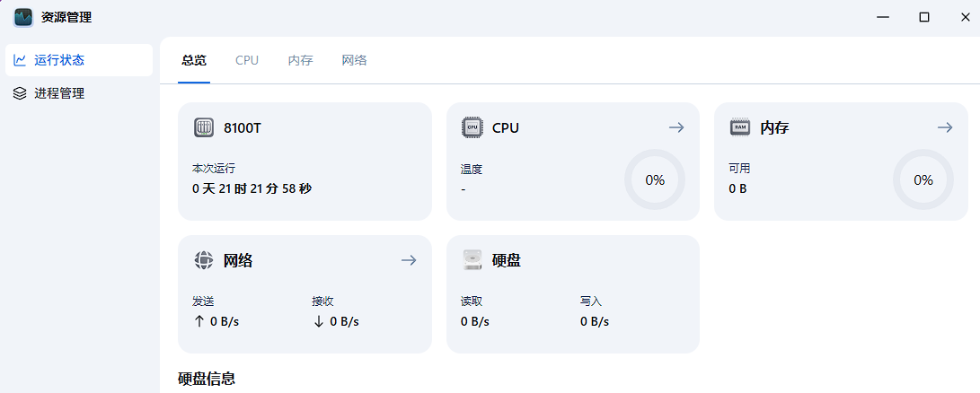Open CPU details via arrow
This screenshot has width=980, height=393.
click(676, 127)
